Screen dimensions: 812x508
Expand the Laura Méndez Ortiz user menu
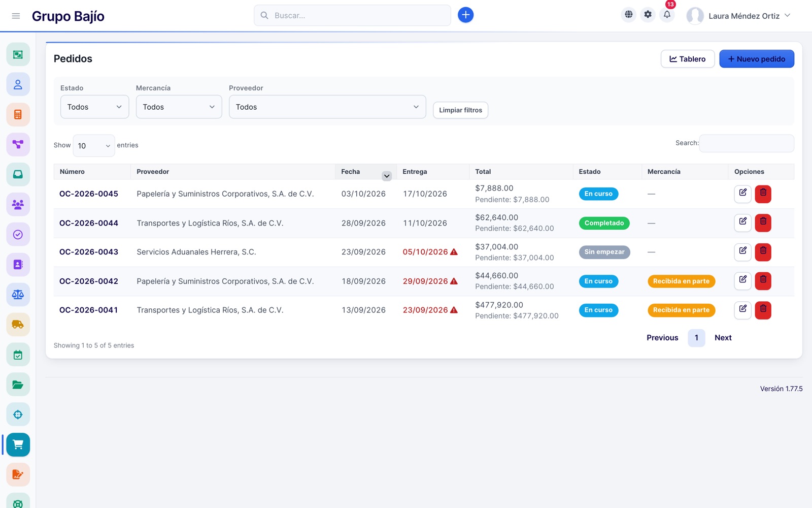739,16
